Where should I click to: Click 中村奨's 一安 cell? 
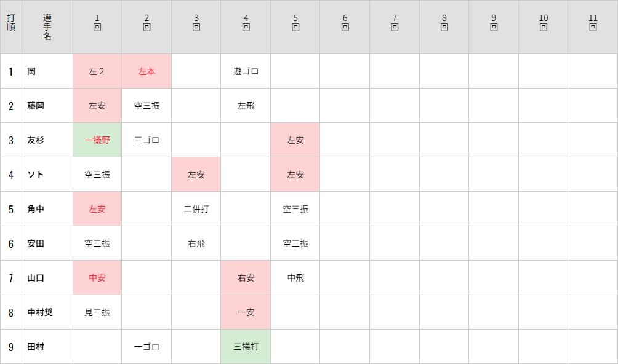tap(246, 312)
